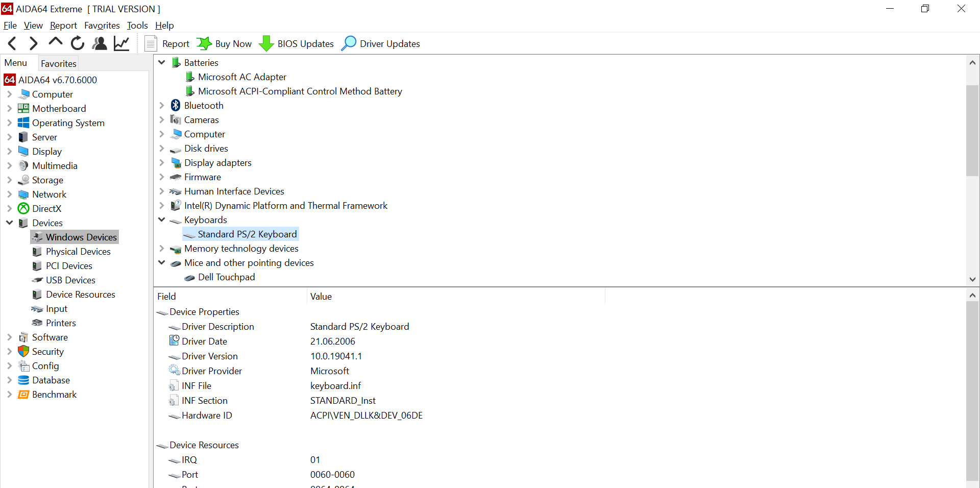Select USB Devices in the sidebar
Viewport: 980px width, 488px height.
(70, 280)
